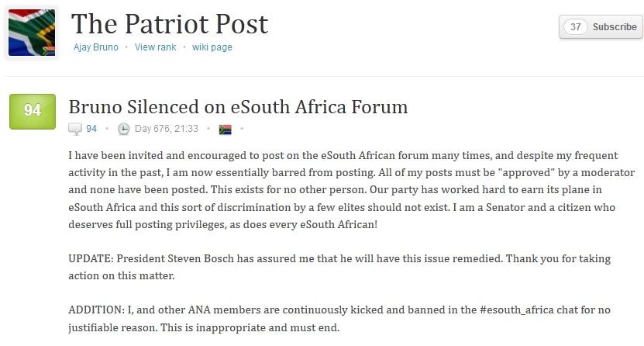Open the 94 comments count link
This screenshot has height=346, width=644.
(91, 129)
